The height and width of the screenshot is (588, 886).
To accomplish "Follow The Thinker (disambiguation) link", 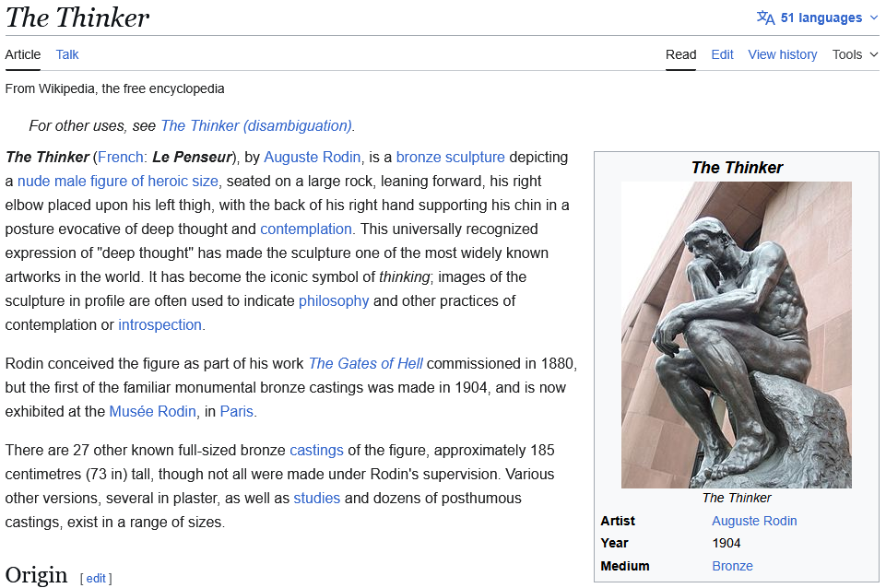I will tap(256, 125).
